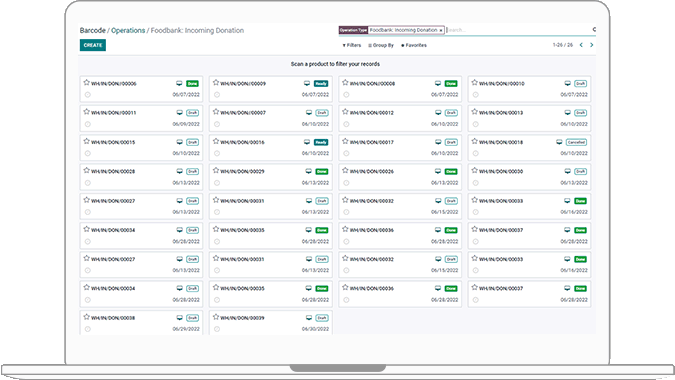Go to previous page of records
This screenshot has width=675, height=380.
(581, 45)
